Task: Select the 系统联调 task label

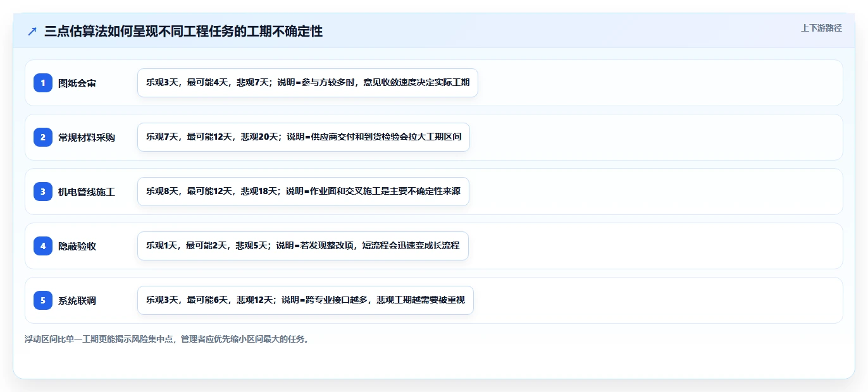Action: point(77,300)
